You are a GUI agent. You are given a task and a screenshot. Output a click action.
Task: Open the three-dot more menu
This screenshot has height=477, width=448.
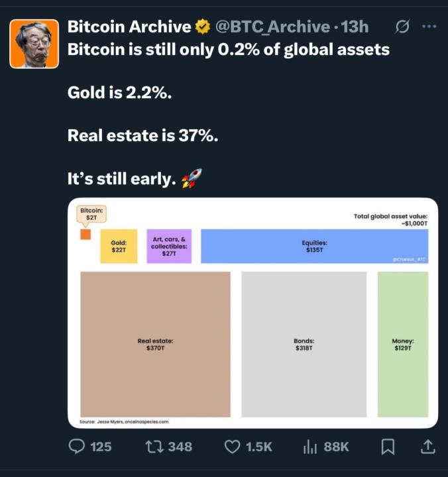429,26
